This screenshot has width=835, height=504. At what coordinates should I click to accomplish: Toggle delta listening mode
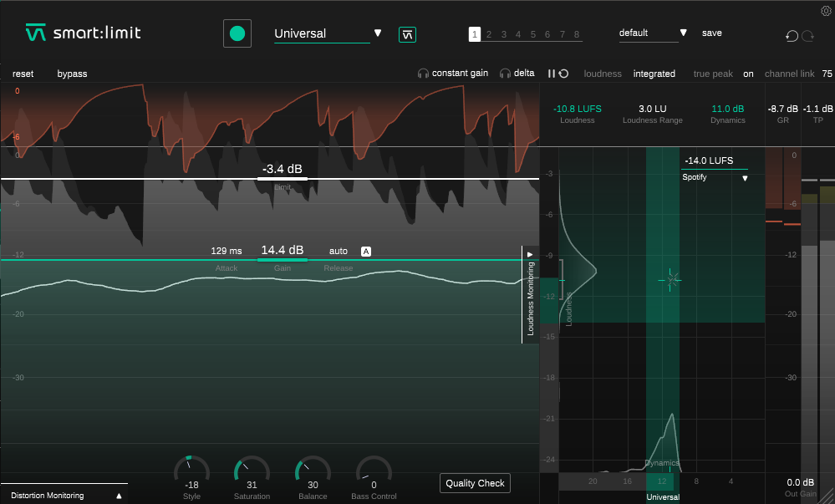point(517,74)
